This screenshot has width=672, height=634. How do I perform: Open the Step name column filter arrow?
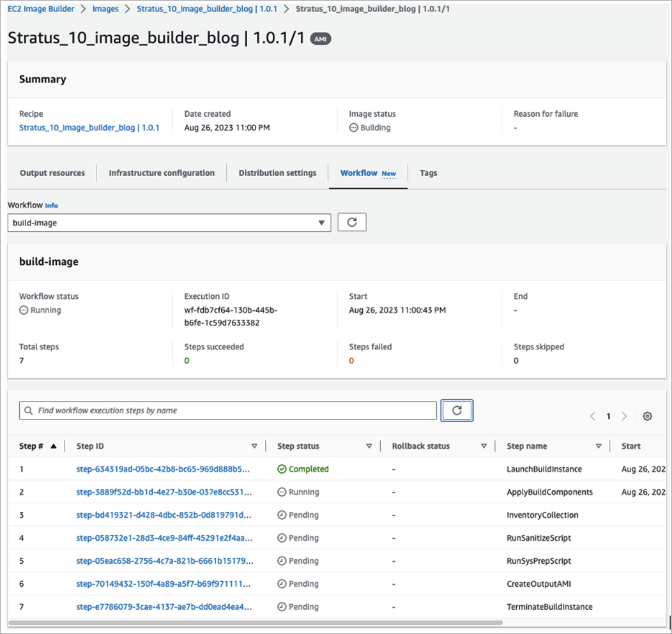pos(599,446)
